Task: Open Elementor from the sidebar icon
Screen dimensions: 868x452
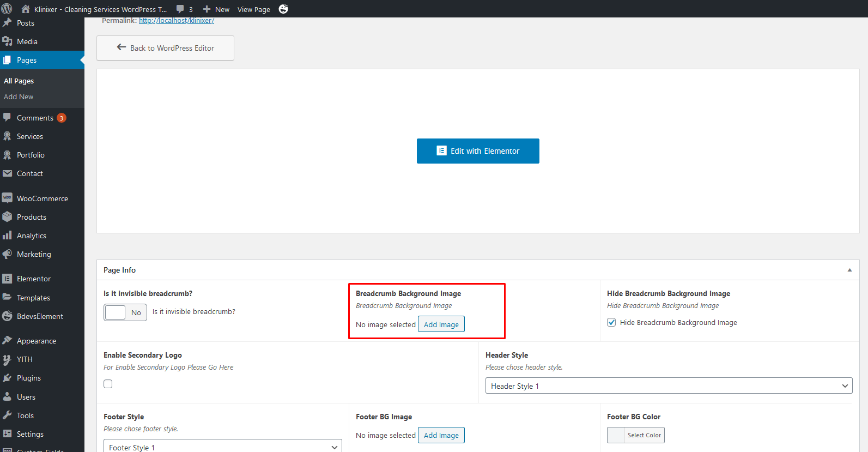Action: (x=7, y=279)
